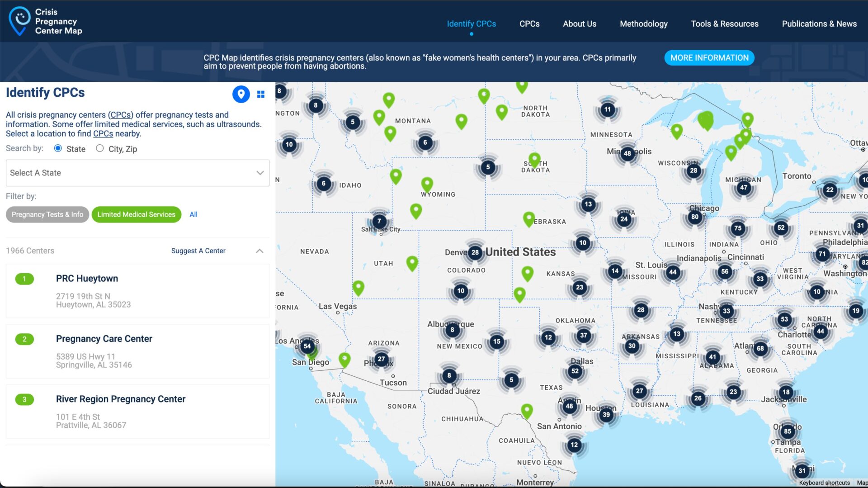Open the Methodology menu item
868x488 pixels.
643,24
